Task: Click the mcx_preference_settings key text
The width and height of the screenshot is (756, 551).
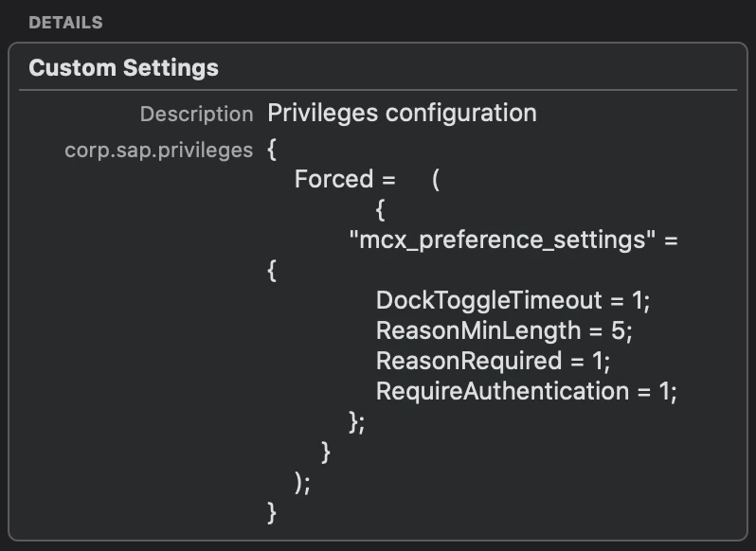Action: [x=502, y=240]
